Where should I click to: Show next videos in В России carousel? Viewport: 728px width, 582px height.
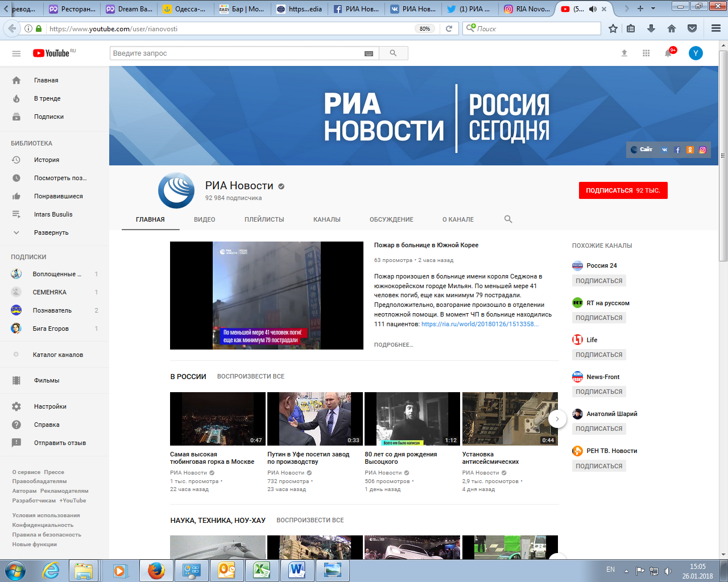[x=557, y=419]
